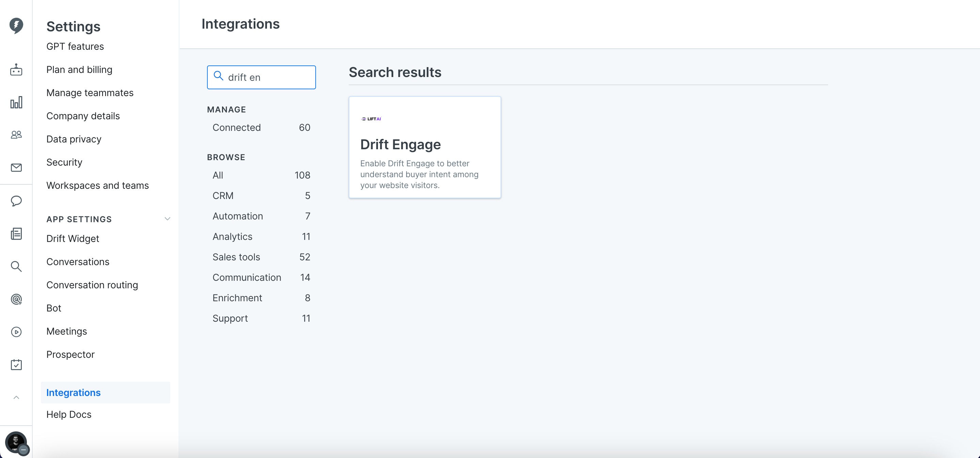Open Drift Widget settings

[73, 239]
